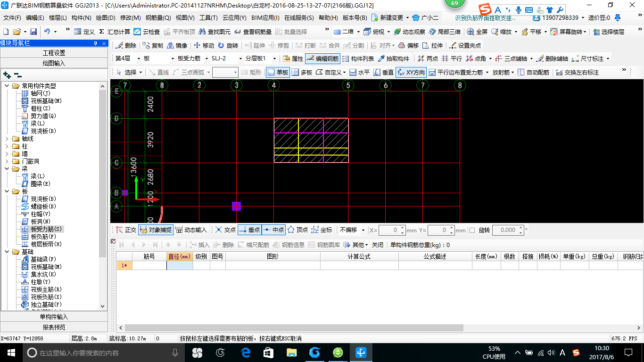Image resolution: width=644 pixels, height=362 pixels.
Task: Expand the 轴线 tree node
Action: [x=7, y=139]
